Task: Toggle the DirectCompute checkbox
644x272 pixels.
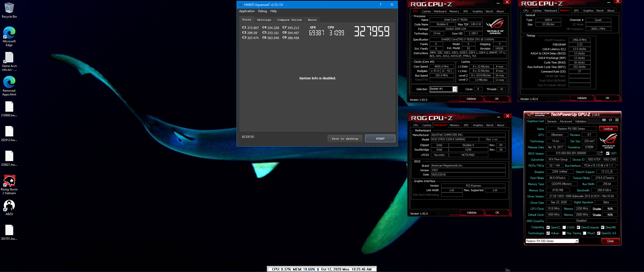Action: pyautogui.click(x=578, y=227)
